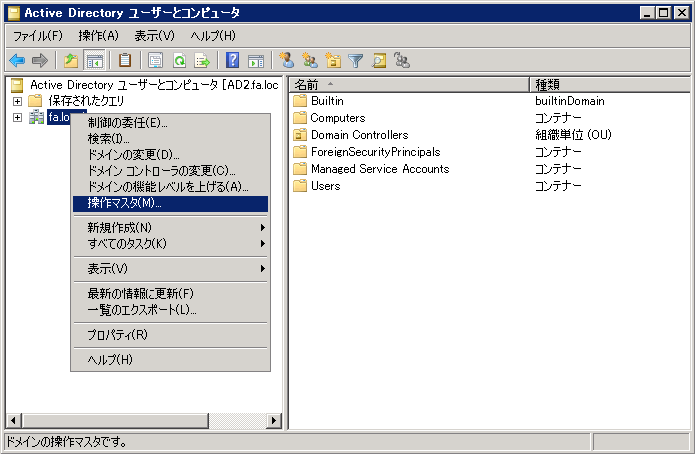Screen dimensions: 695x454
Task: Open Help via blue question mark icon
Action: (232, 60)
